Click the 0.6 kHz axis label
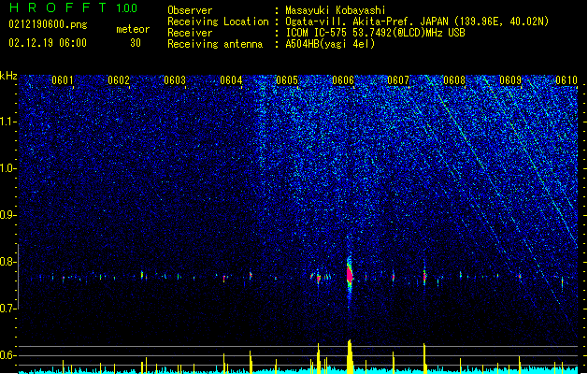 point(7,355)
